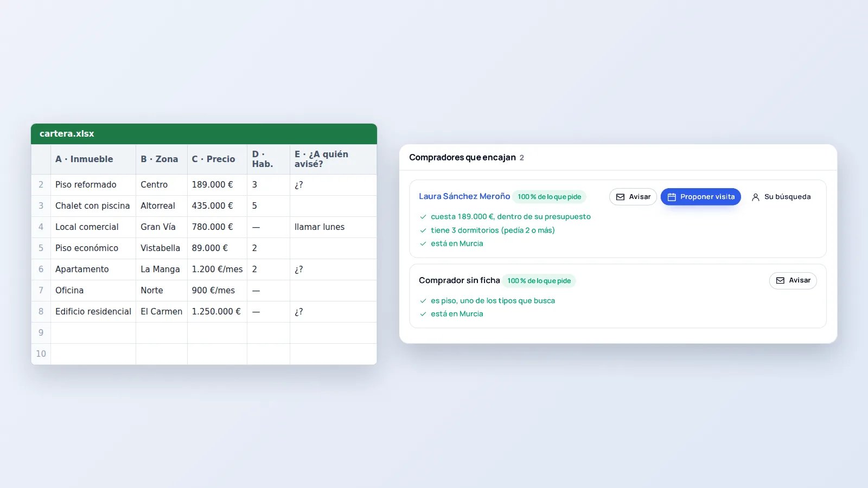Image resolution: width=868 pixels, height=488 pixels.
Task: Click row number 10 in the spreadsheet
Action: [41, 354]
